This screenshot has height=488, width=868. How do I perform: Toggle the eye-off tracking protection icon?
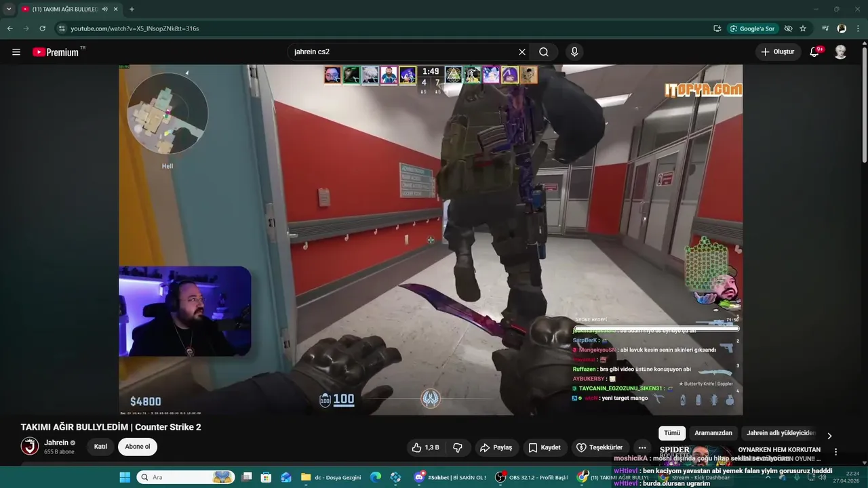point(788,28)
